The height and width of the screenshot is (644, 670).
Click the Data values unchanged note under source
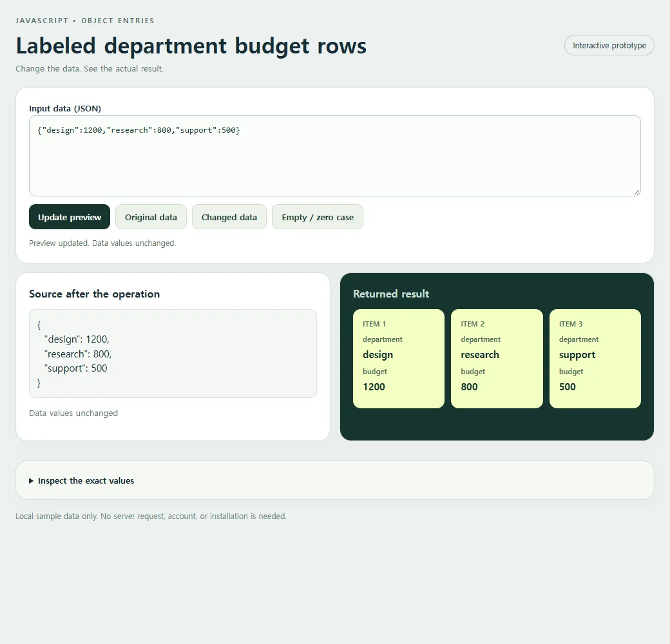point(73,413)
